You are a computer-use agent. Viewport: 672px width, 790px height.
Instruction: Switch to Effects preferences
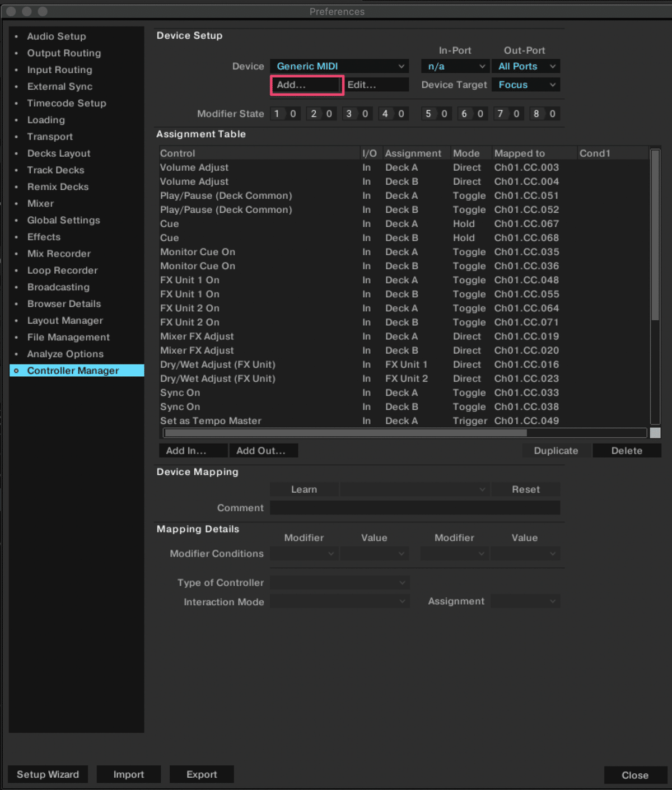coord(44,237)
